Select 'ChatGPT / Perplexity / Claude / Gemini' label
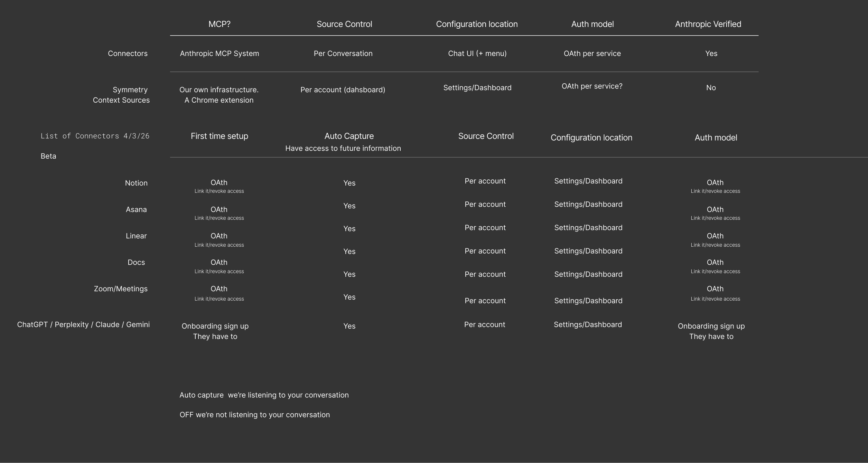The height and width of the screenshot is (463, 868). click(83, 325)
